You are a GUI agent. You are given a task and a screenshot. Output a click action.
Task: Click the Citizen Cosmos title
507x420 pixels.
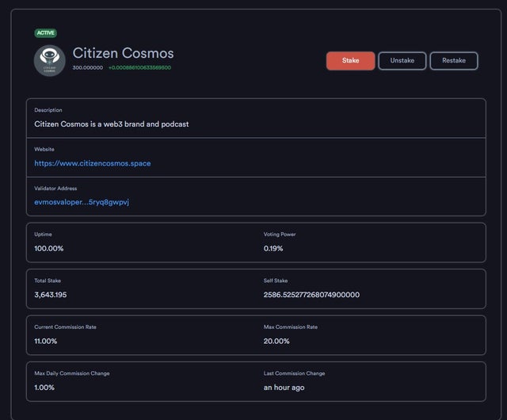[124, 53]
